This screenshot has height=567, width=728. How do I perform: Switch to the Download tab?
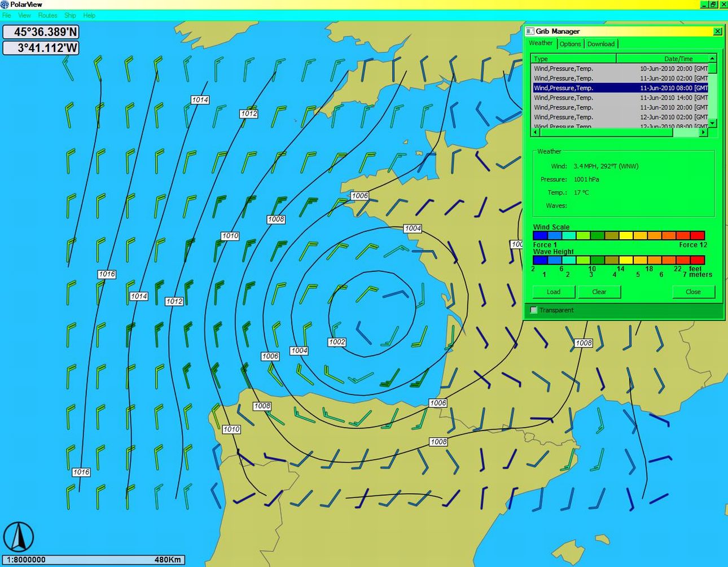click(x=601, y=44)
